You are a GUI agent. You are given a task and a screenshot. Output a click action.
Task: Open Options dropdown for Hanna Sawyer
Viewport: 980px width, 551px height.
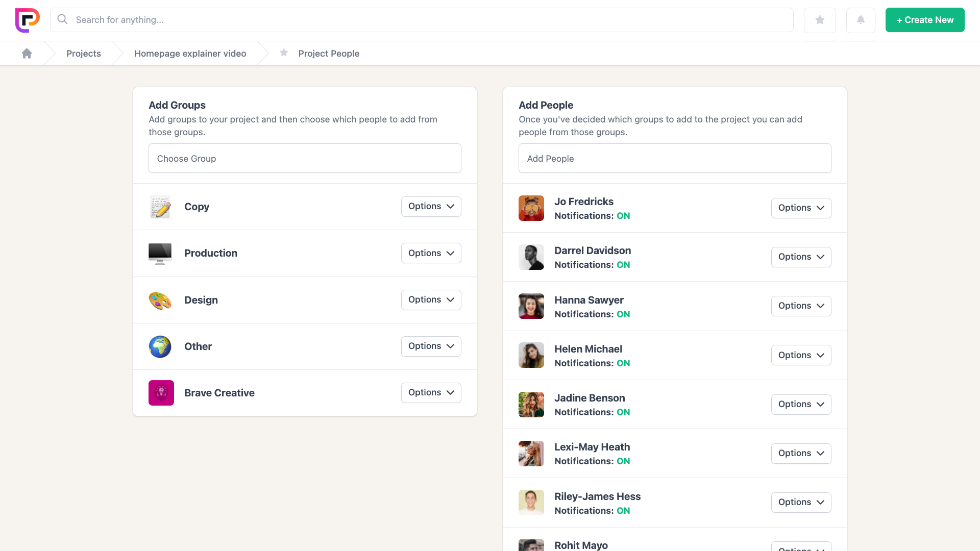pos(801,306)
